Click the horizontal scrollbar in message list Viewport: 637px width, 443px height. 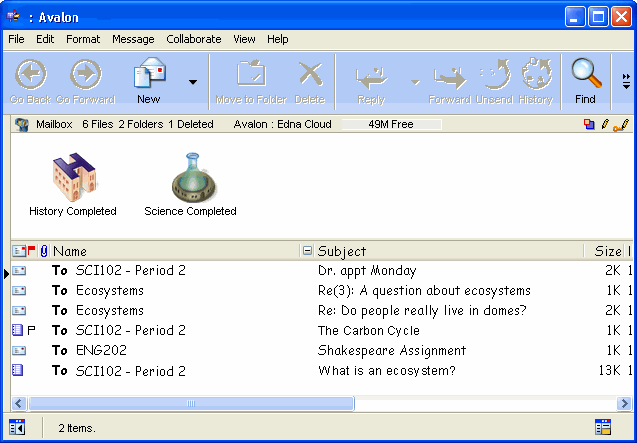190,403
